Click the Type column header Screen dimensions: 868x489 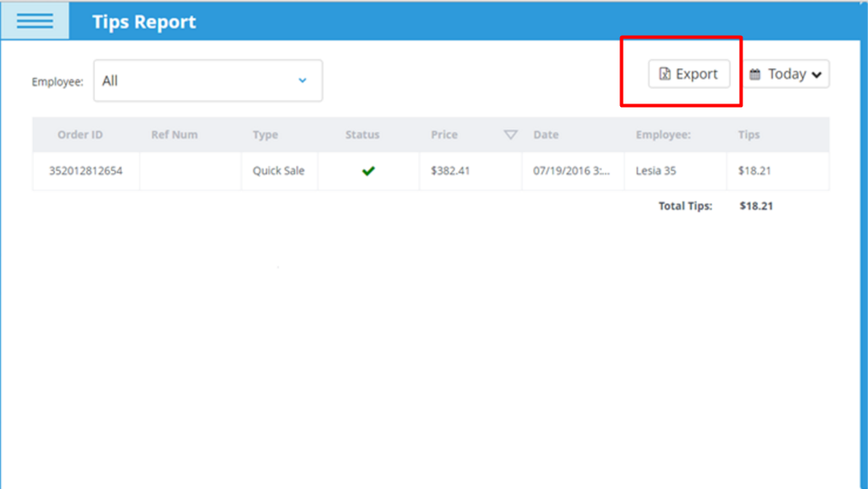click(265, 135)
